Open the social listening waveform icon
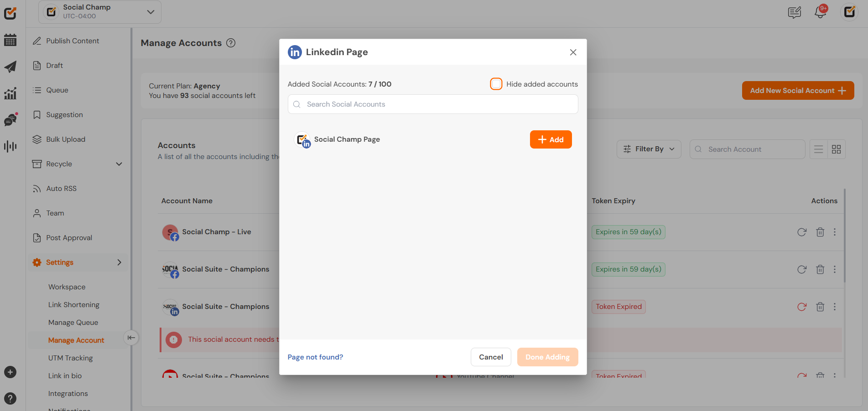868x411 pixels. [10, 146]
